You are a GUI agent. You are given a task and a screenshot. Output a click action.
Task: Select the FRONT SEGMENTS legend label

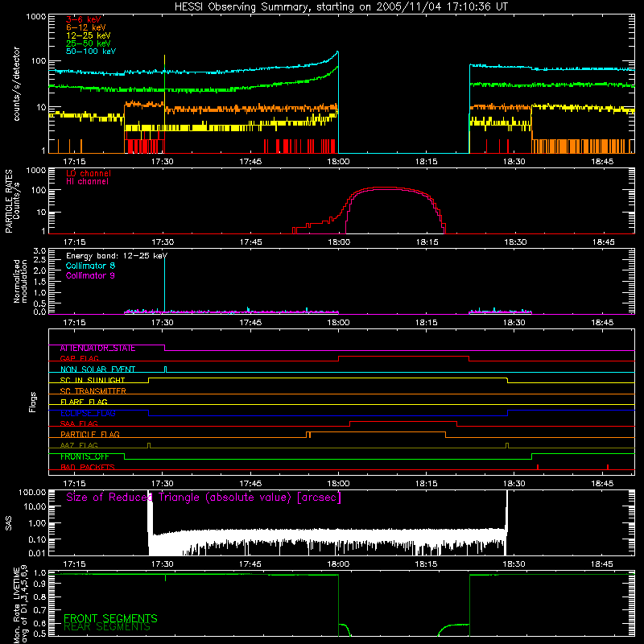(110, 618)
